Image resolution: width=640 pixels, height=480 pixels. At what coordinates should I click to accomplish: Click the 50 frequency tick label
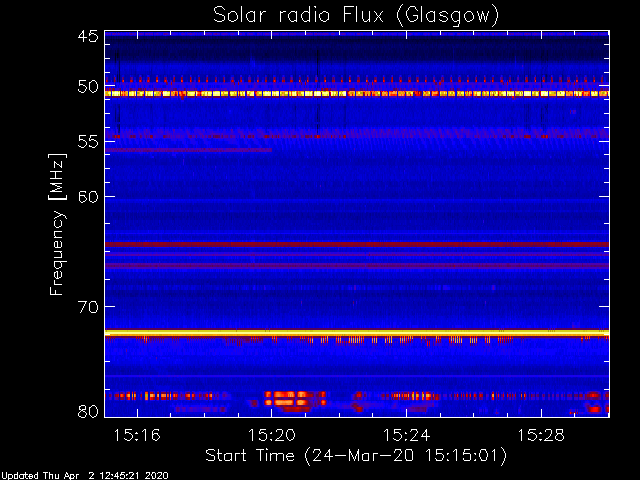[x=88, y=87]
